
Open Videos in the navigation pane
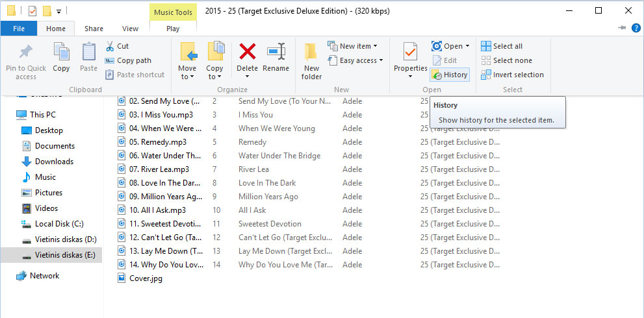(x=40, y=208)
